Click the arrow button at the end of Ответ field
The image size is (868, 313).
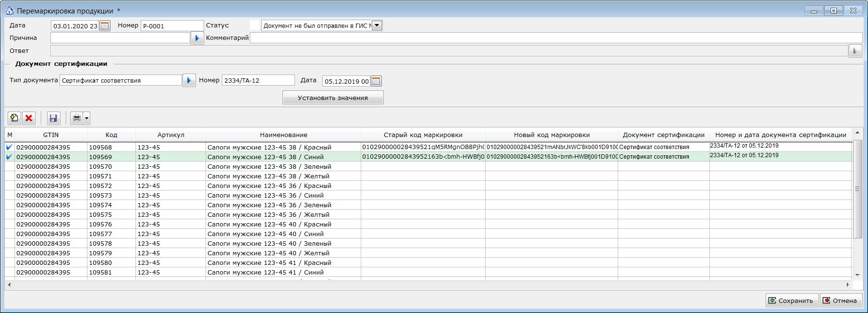point(856,51)
